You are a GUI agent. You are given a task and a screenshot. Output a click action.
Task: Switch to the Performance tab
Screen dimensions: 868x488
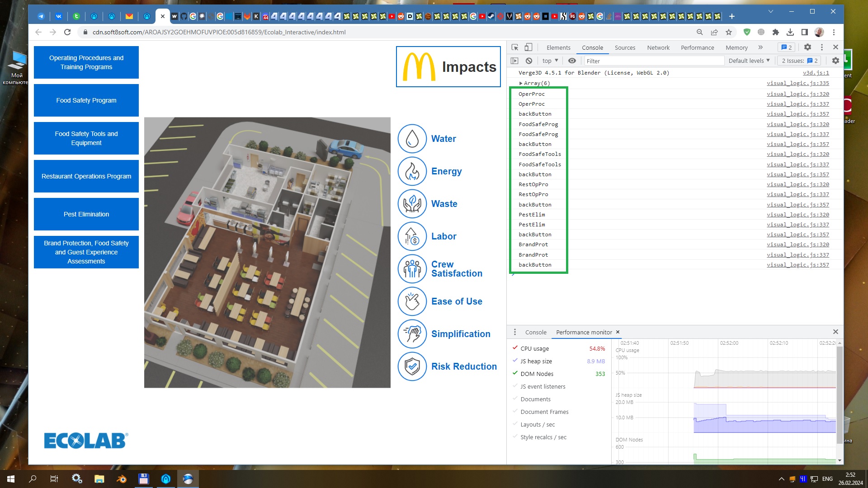pyautogui.click(x=697, y=47)
